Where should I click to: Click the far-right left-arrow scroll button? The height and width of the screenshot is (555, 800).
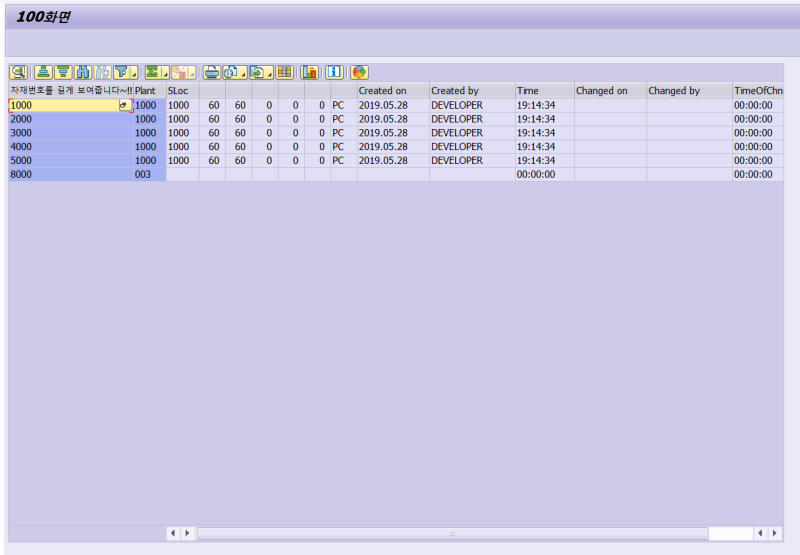(760, 533)
